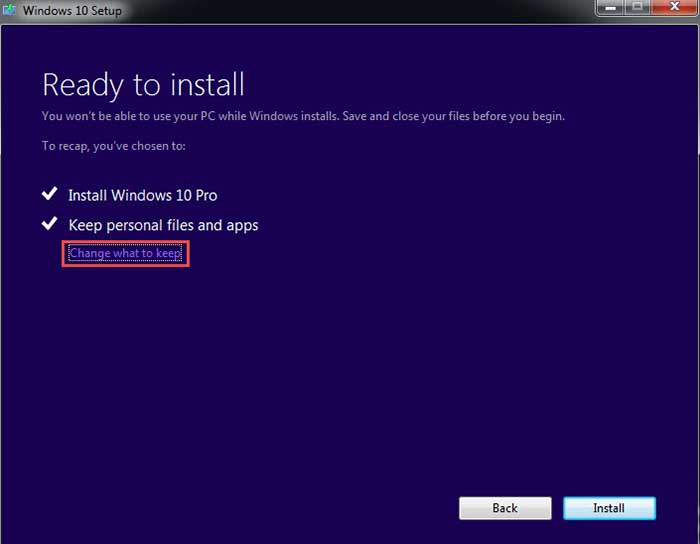Select the 'Keep personal files and apps' text
Viewport: 700px width, 544px height.
[163, 225]
